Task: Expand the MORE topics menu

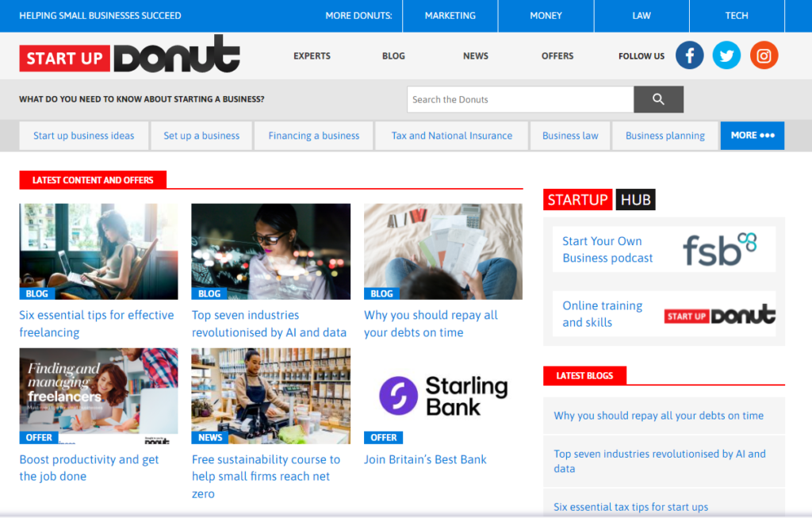Action: tap(752, 135)
